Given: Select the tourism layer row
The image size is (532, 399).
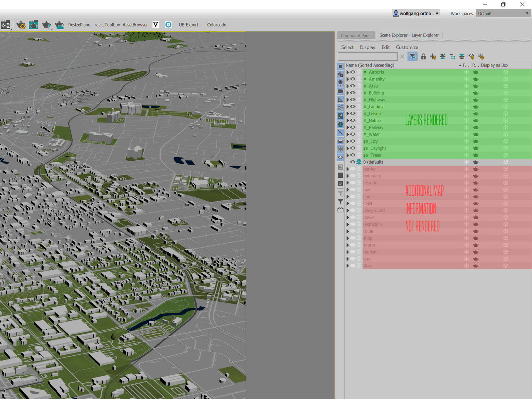Looking at the screenshot, I should point(438,252).
